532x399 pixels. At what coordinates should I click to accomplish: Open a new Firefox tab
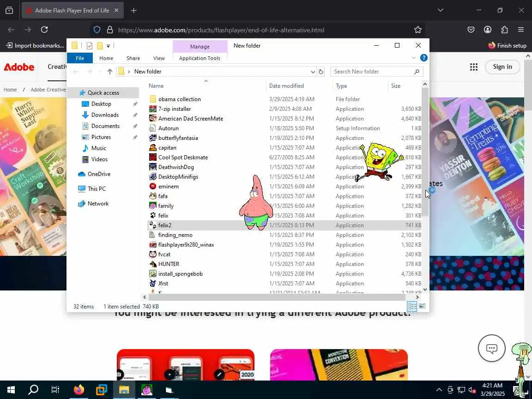[133, 11]
